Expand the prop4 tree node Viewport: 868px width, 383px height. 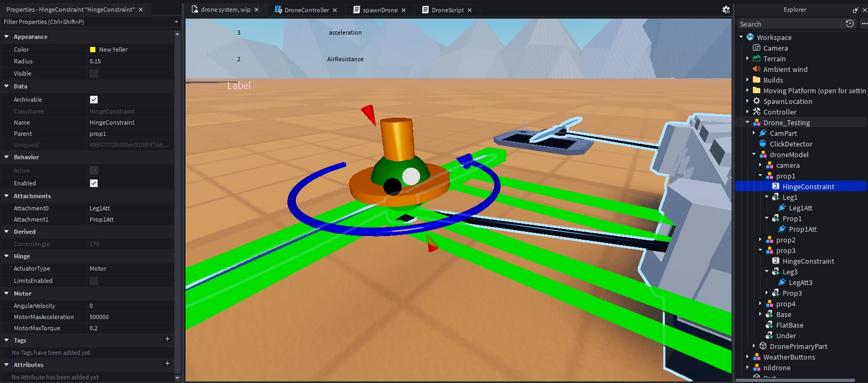[760, 304]
